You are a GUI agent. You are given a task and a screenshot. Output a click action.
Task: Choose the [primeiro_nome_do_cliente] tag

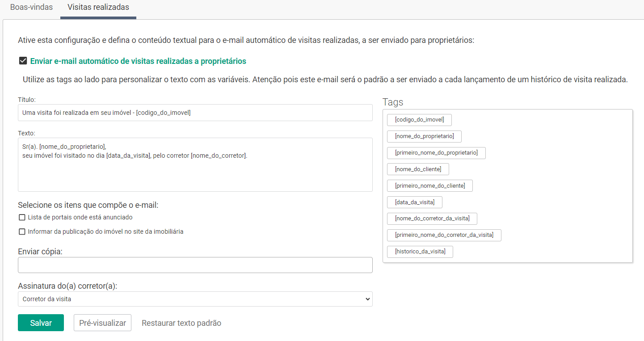tap(430, 186)
